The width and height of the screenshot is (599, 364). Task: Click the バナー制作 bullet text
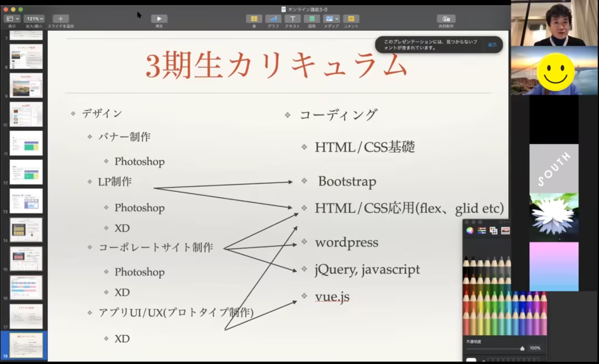click(x=124, y=137)
